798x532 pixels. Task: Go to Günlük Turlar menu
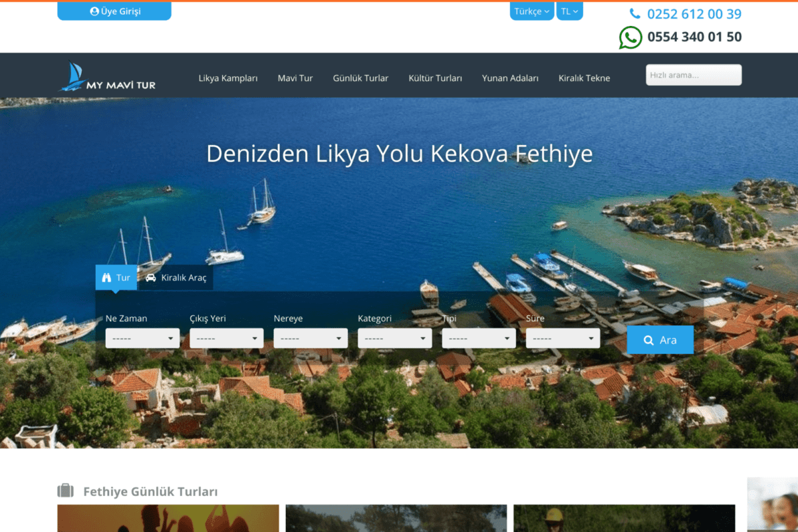pos(360,78)
